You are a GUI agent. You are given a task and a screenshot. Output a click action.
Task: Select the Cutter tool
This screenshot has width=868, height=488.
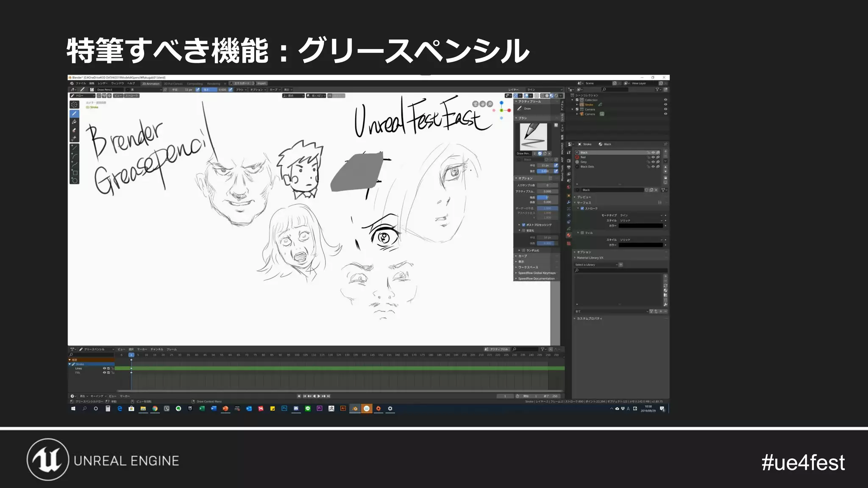click(74, 138)
